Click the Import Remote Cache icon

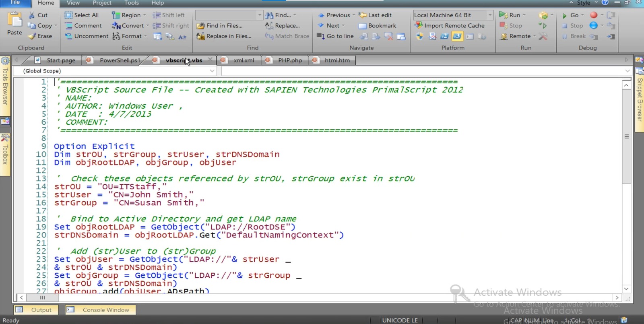pos(419,26)
